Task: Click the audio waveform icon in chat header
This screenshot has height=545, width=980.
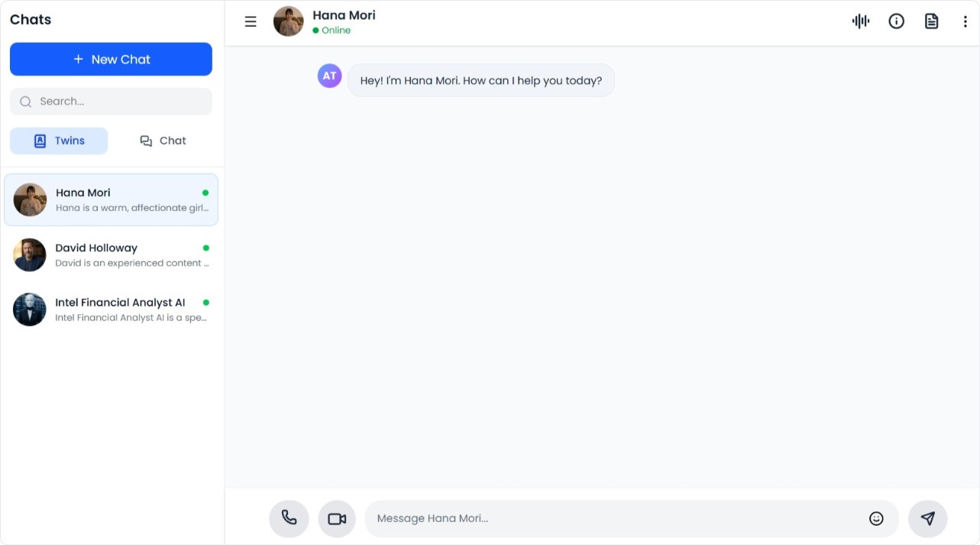Action: pyautogui.click(x=860, y=21)
